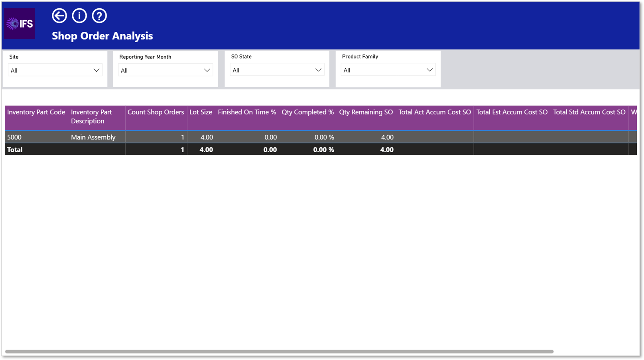Image resolution: width=644 pixels, height=360 pixels.
Task: Click the Total row label
Action: point(15,150)
